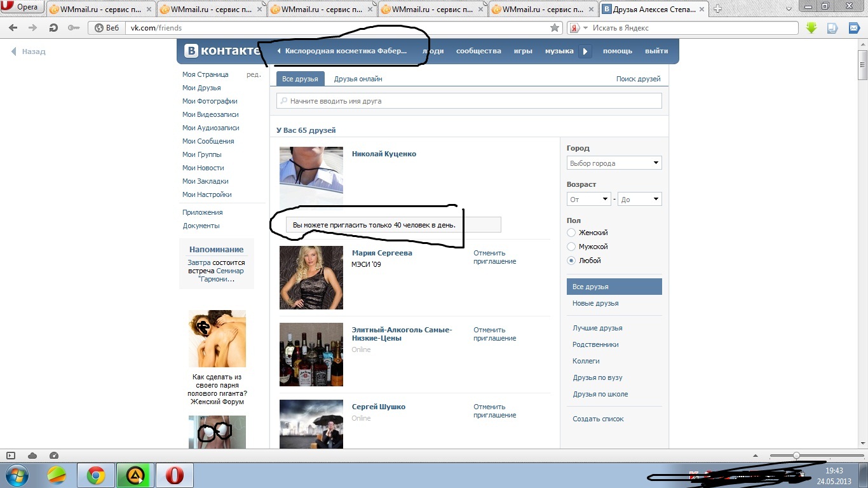
Task: Open 'Мои Настройки' in the left menu
Action: click(x=207, y=194)
